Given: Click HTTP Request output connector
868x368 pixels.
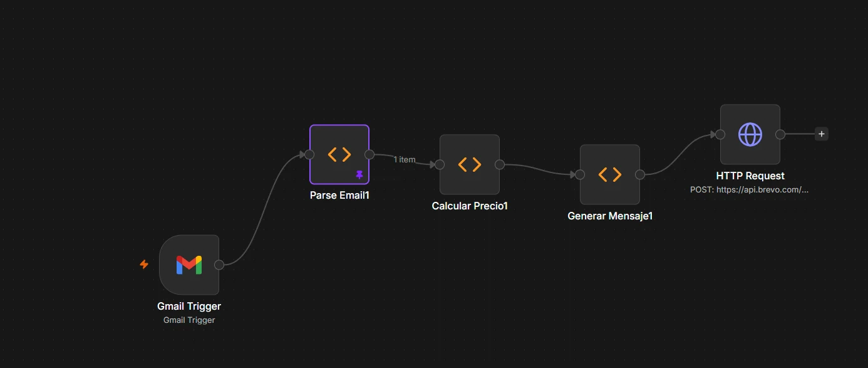Looking at the screenshot, I should click(780, 134).
